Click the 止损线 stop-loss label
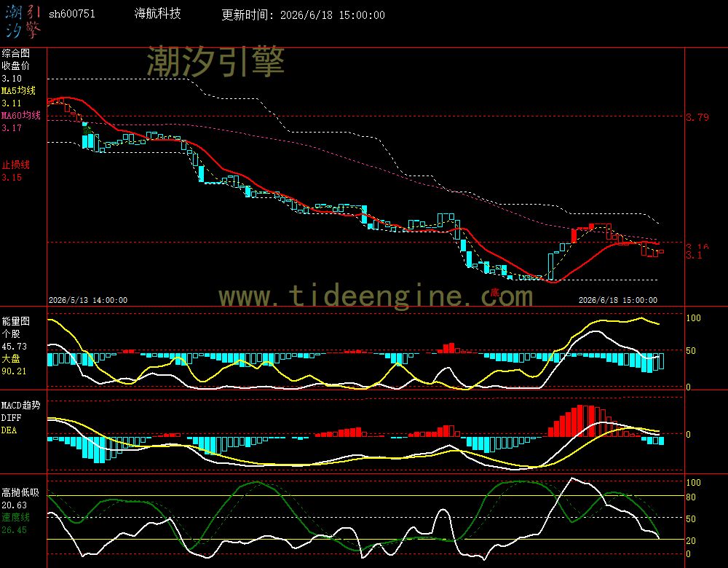This screenshot has width=728, height=568. (15, 165)
